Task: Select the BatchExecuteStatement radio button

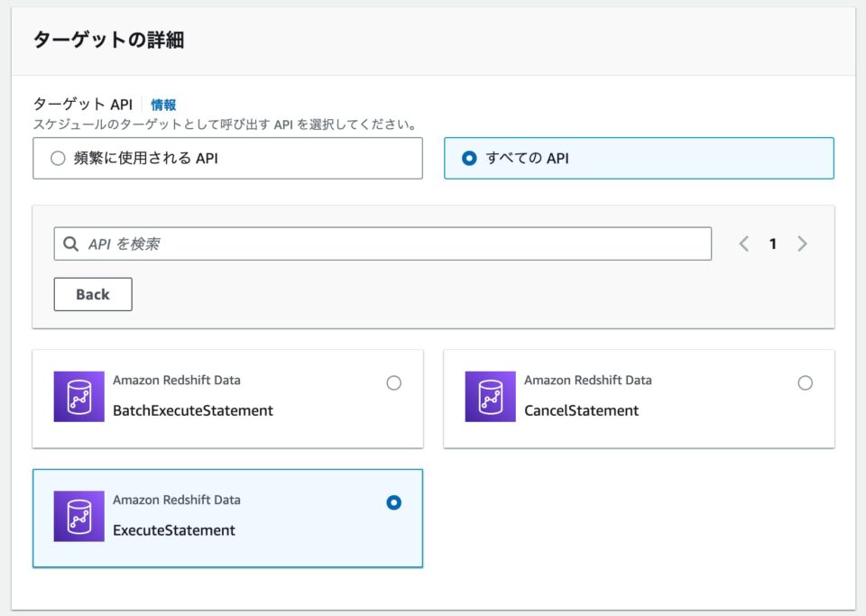Action: coord(394,382)
